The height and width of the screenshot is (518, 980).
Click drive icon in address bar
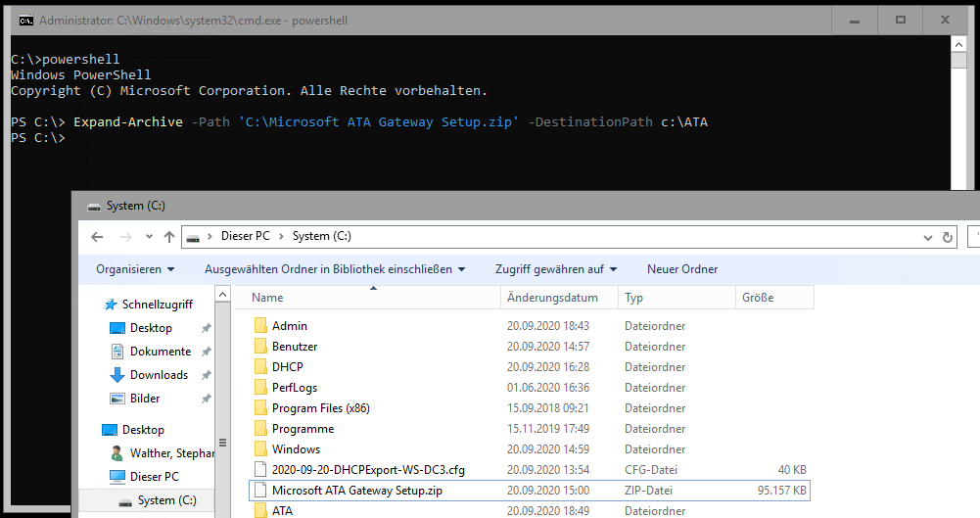[x=193, y=237]
